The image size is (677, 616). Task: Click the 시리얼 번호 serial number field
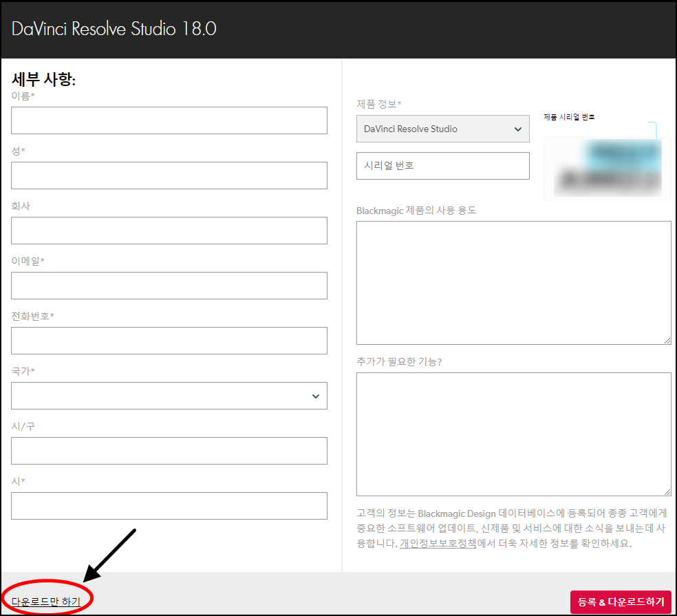pos(442,166)
